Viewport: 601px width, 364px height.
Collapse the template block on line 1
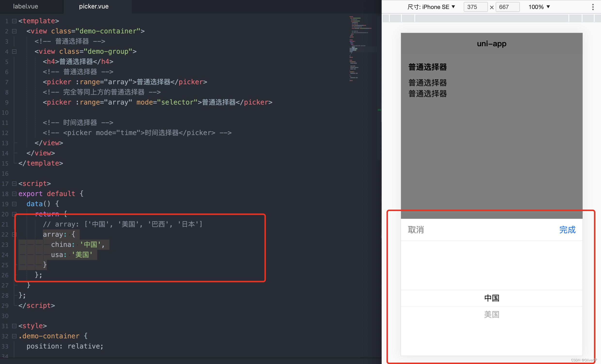coord(14,21)
